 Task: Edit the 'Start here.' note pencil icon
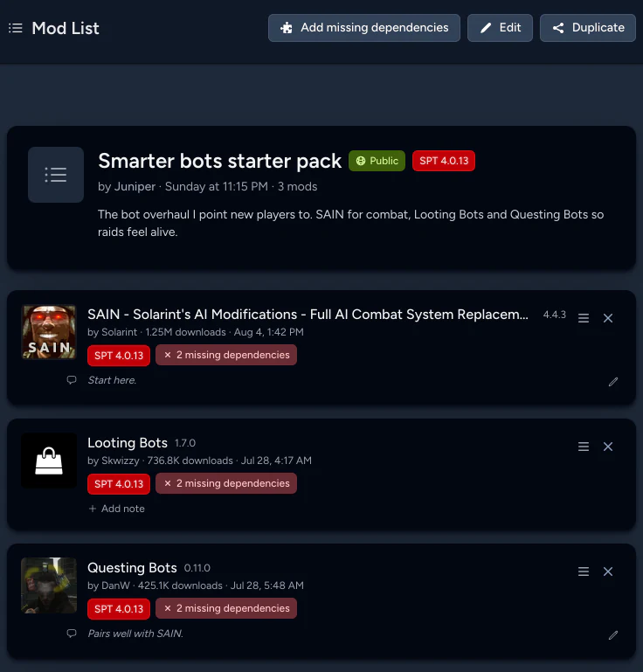(x=613, y=381)
